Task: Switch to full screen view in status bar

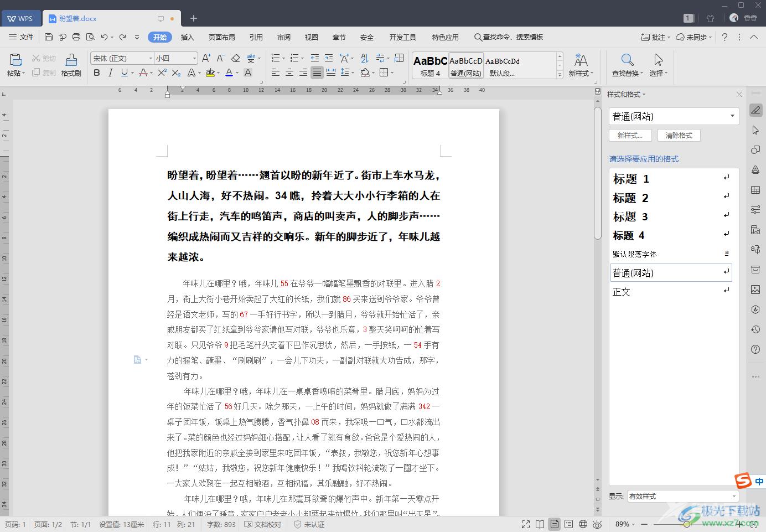Action: (526, 524)
